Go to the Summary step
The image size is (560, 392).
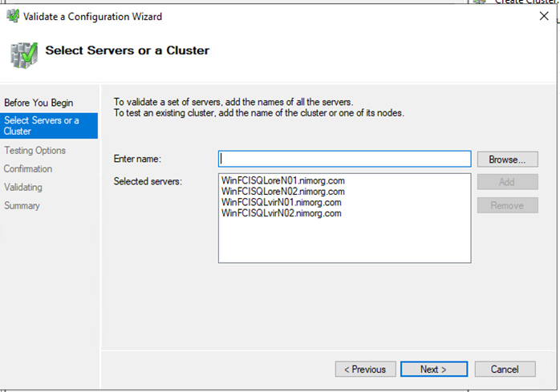[22, 205]
